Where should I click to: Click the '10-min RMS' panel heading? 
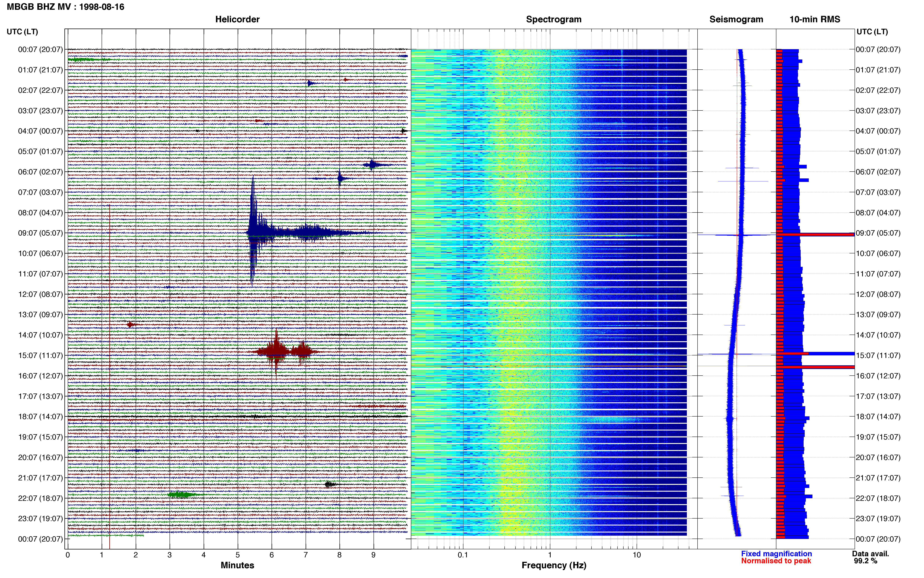click(x=815, y=20)
